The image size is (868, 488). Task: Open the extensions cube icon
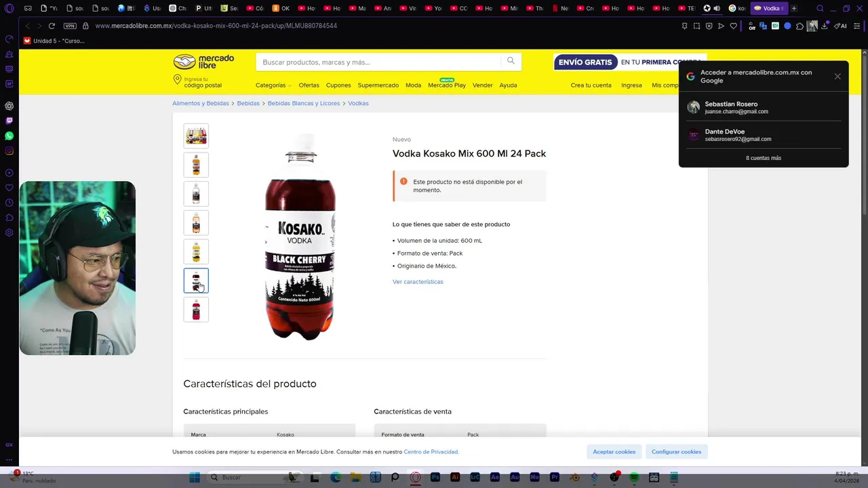(x=800, y=26)
